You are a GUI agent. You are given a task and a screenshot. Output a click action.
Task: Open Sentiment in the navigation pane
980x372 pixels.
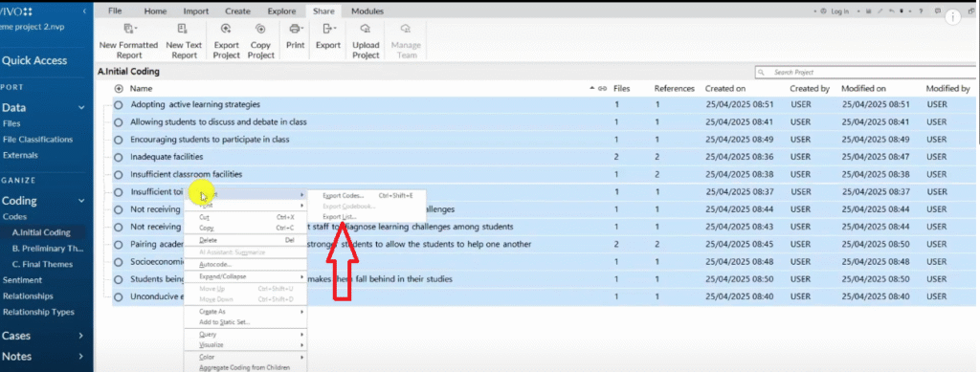tap(23, 280)
